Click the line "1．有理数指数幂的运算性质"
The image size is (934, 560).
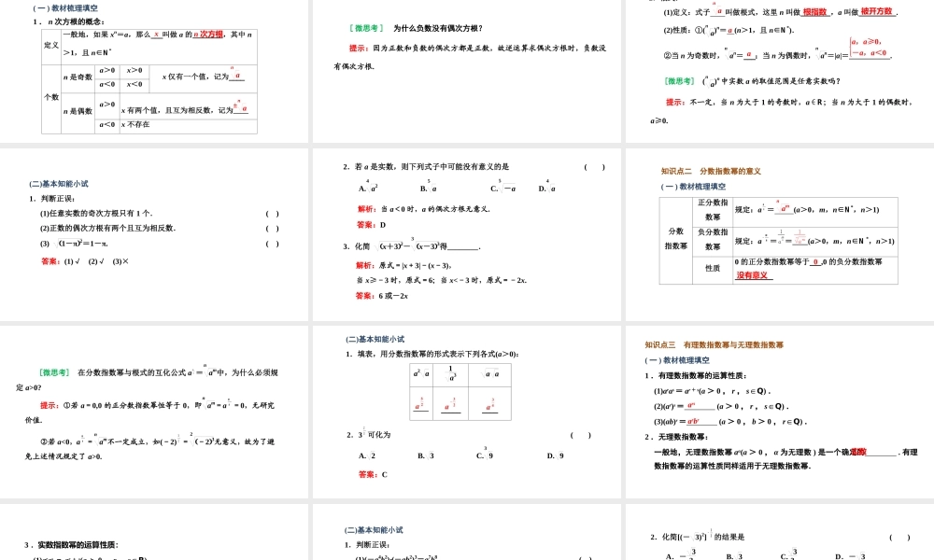[695, 375]
